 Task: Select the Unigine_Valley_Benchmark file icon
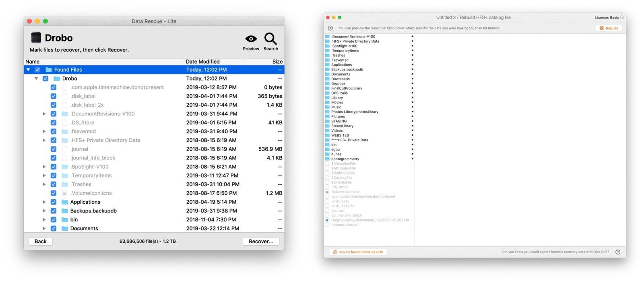(327, 220)
